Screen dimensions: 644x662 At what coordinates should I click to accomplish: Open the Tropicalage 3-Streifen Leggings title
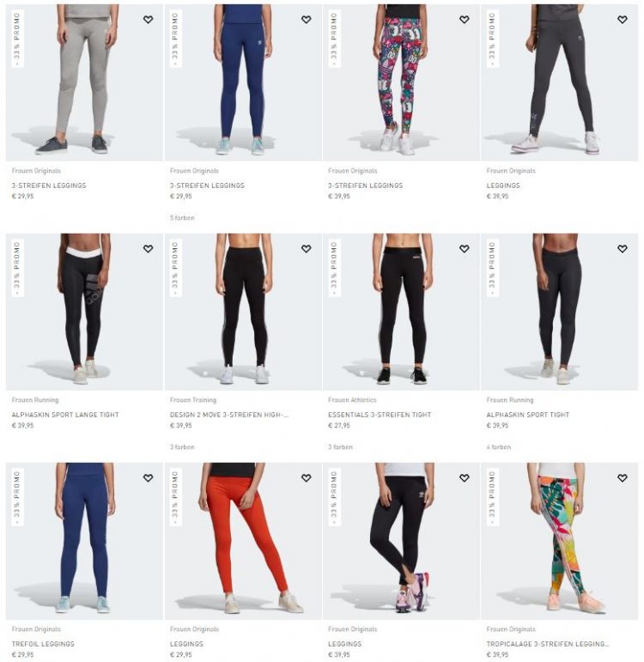click(x=548, y=644)
